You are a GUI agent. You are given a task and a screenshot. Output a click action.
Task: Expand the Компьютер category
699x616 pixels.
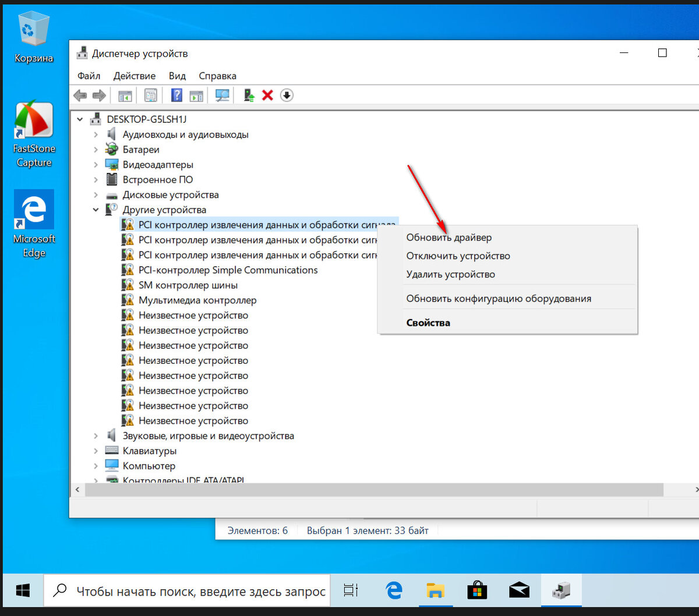[x=96, y=466]
